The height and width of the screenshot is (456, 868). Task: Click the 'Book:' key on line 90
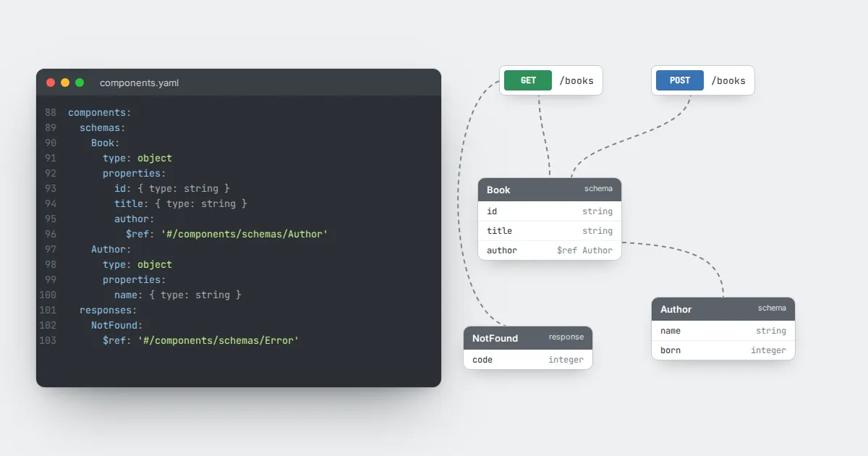106,143
